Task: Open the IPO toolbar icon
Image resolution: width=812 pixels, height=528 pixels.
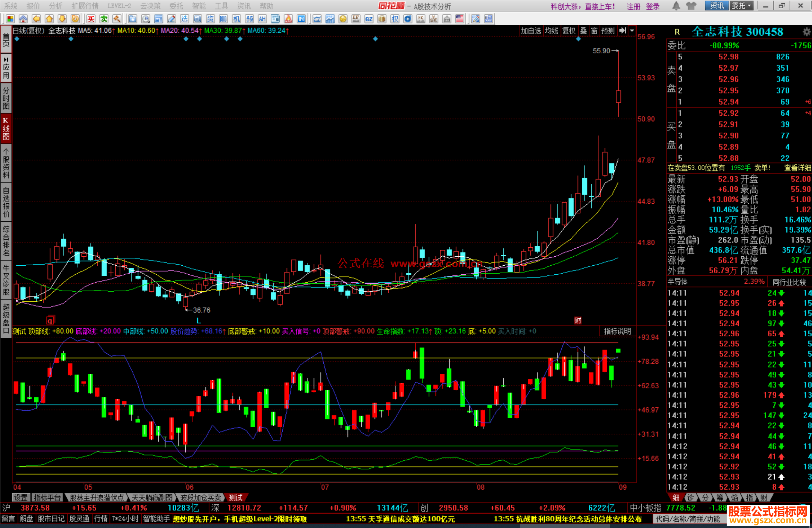Action: pos(301,19)
